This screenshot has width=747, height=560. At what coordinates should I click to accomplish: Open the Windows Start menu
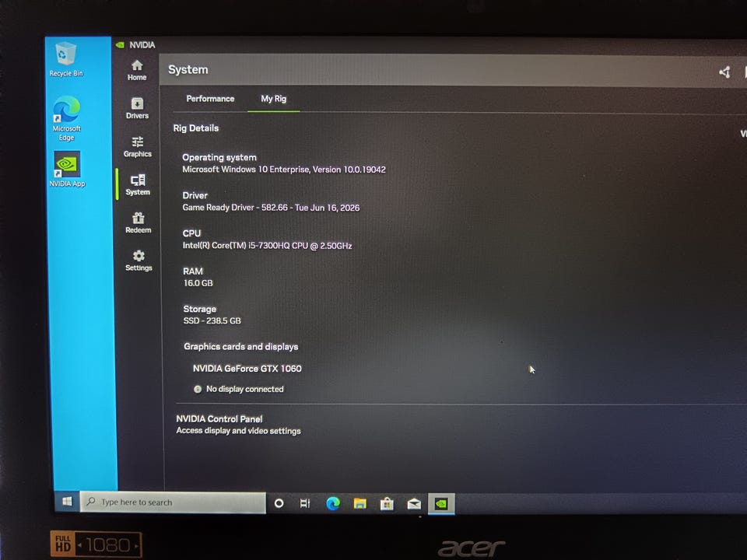tap(67, 502)
